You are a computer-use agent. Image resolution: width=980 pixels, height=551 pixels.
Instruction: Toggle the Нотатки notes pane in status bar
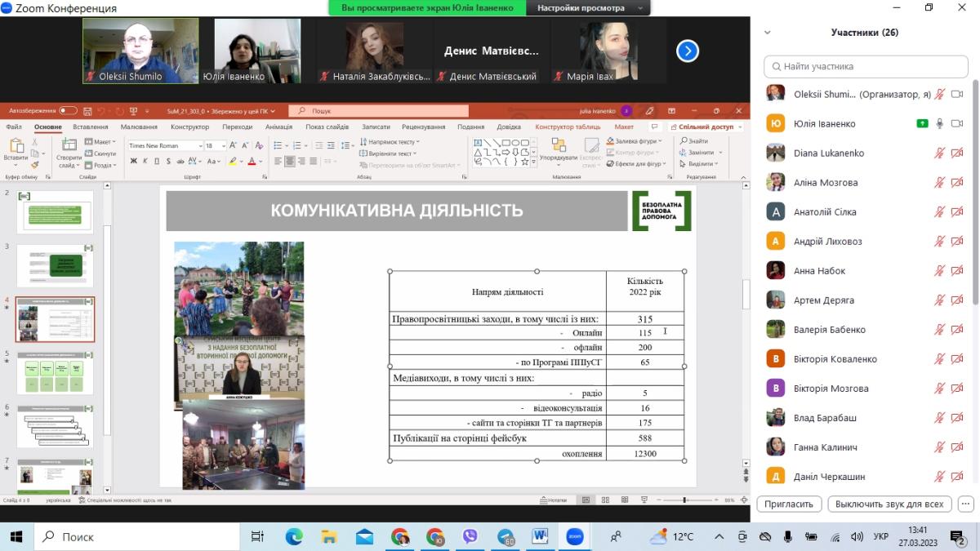click(x=553, y=500)
